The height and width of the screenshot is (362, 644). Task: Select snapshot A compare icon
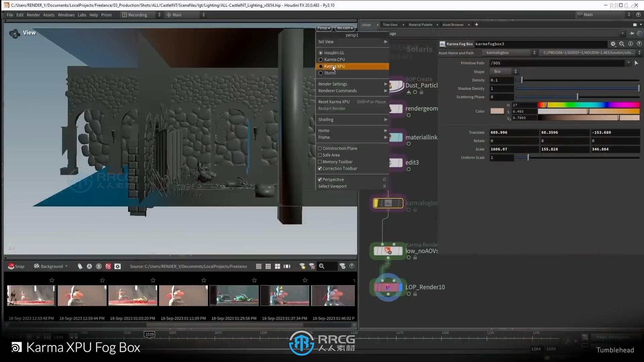(x=89, y=266)
